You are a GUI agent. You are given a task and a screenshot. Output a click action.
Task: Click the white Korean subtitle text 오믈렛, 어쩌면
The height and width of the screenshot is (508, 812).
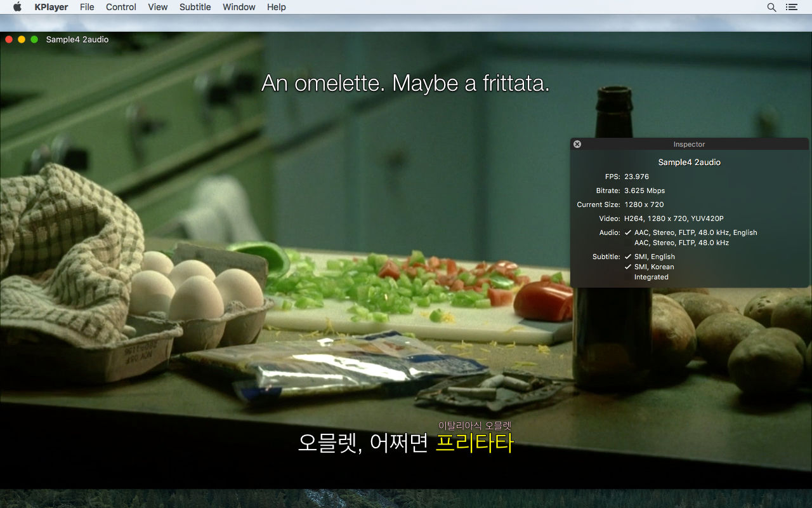(363, 443)
